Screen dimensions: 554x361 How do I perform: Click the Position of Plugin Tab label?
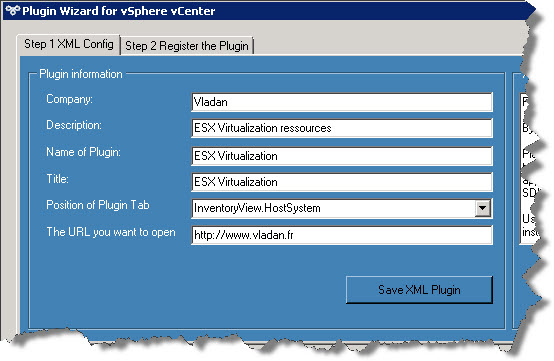pos(98,205)
